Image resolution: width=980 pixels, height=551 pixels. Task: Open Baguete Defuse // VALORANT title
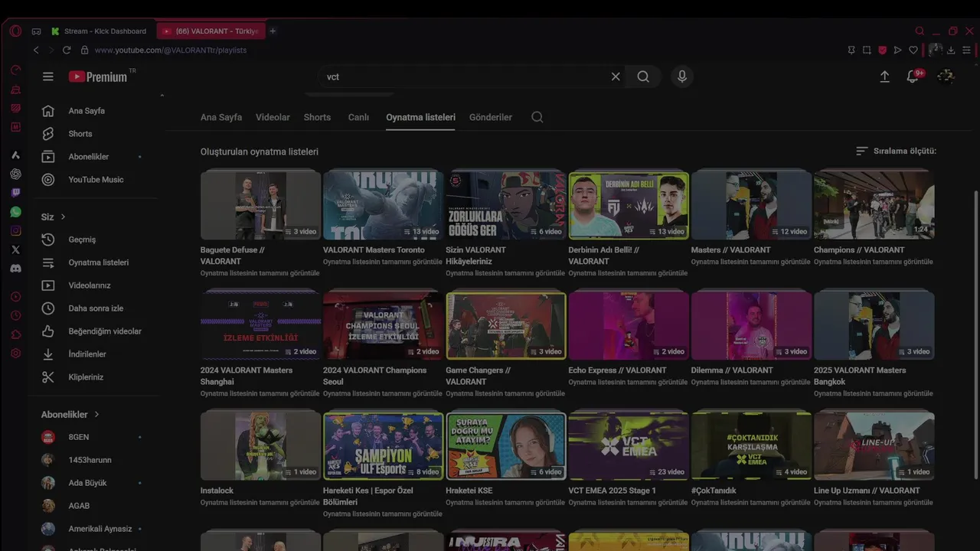coord(233,256)
